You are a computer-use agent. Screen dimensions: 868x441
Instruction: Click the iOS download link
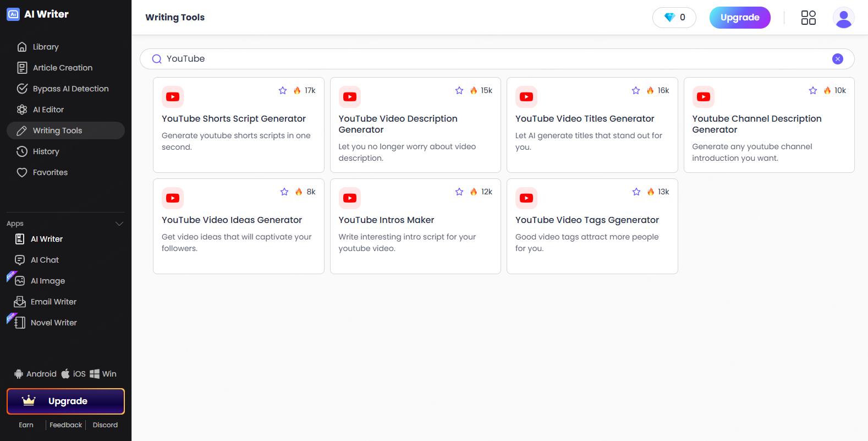pos(73,374)
